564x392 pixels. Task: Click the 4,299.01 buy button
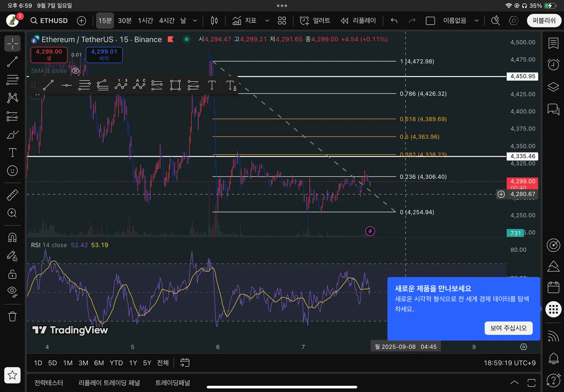104,55
